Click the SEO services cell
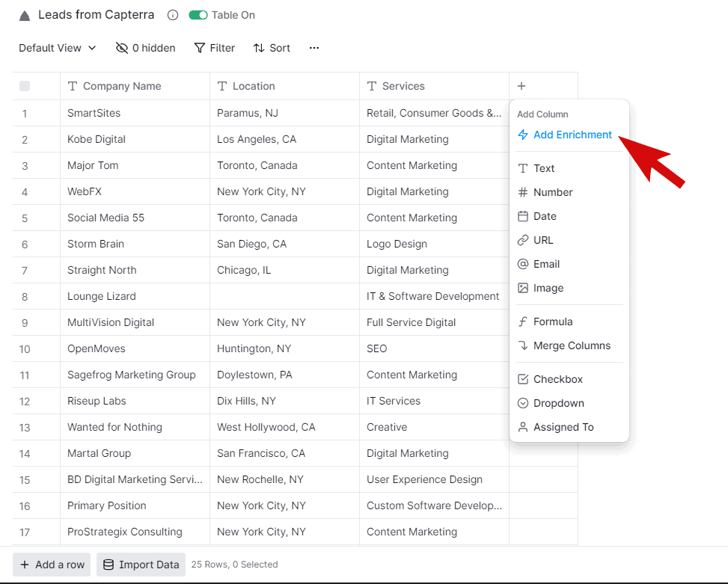The image size is (728, 584). point(434,348)
